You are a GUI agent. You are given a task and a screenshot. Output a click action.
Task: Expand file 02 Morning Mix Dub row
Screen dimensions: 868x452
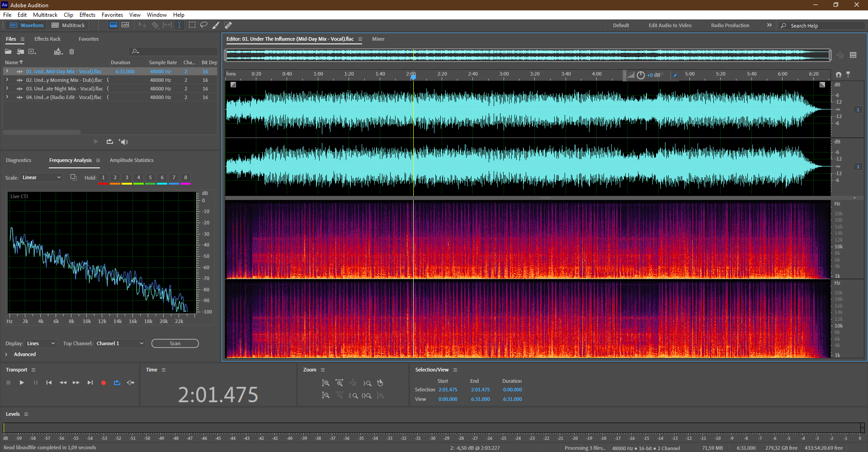pyautogui.click(x=7, y=80)
